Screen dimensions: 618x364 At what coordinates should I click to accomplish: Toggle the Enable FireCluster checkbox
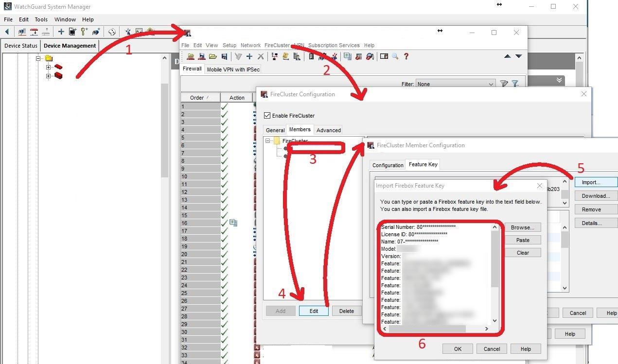pyautogui.click(x=267, y=116)
